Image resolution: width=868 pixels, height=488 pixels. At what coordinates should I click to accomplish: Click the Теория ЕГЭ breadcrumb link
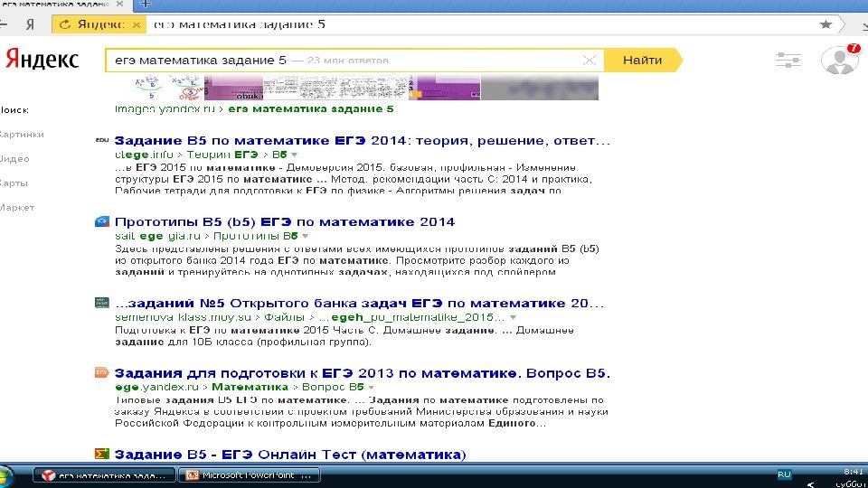(x=222, y=155)
